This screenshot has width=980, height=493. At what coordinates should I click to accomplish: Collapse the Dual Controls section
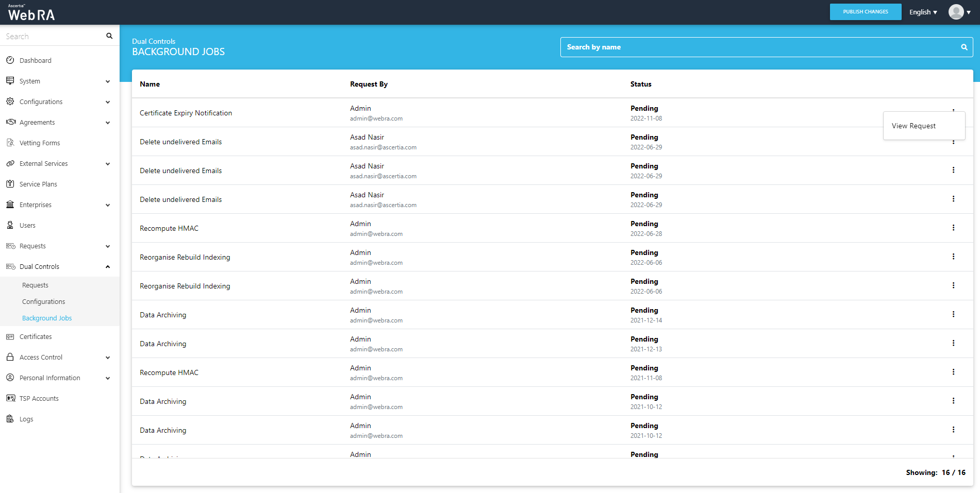[x=108, y=267]
